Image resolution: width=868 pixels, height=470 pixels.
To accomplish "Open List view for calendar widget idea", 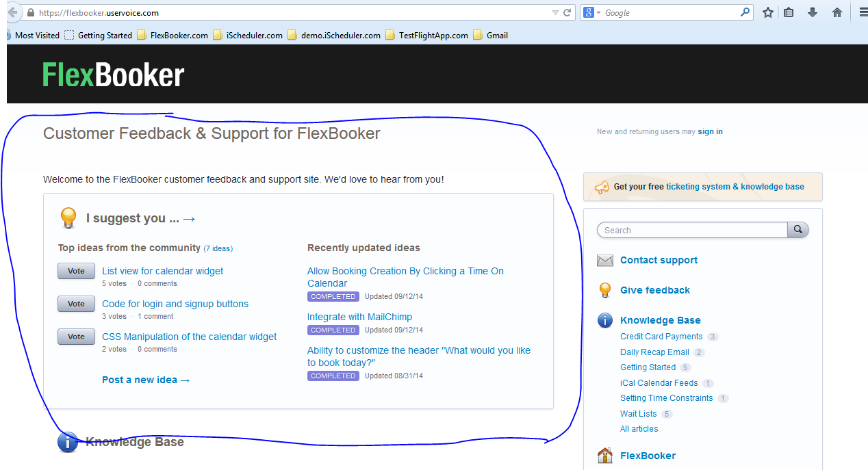I will [163, 271].
